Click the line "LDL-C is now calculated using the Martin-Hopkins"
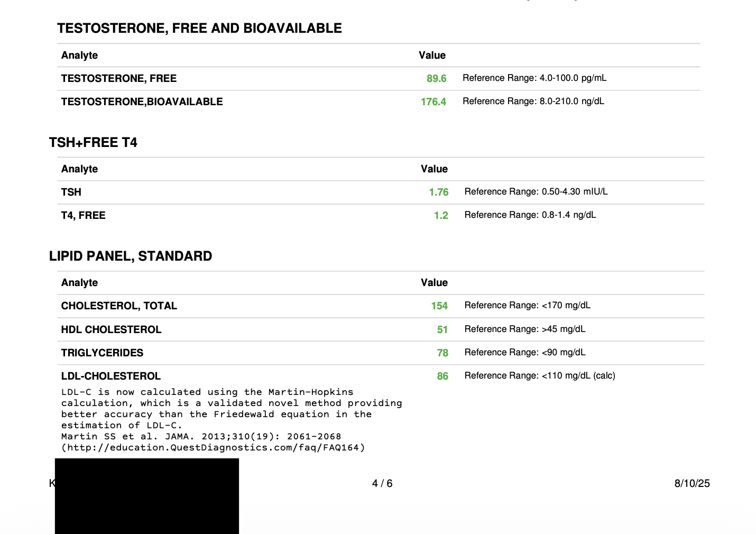Viewport: 756px width, 534px height. [207, 392]
